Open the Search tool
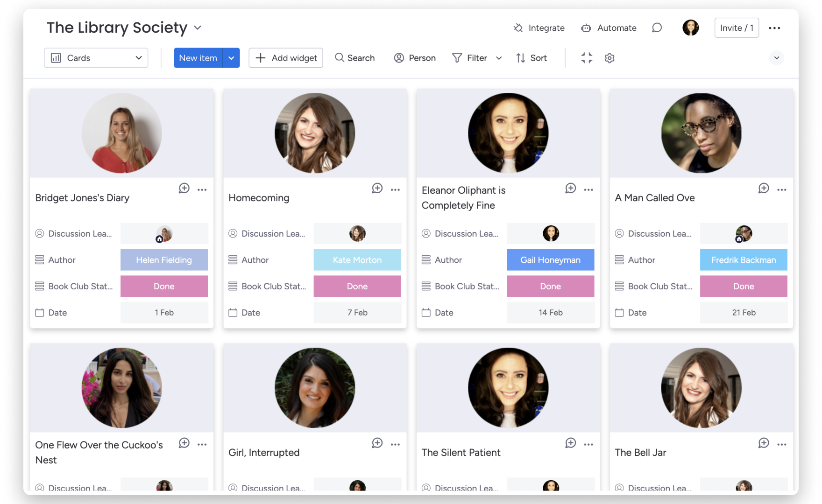 [355, 58]
